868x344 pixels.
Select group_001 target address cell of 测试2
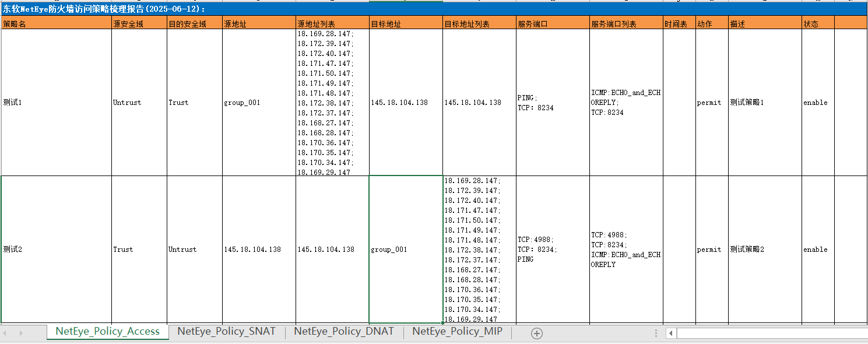[x=406, y=250]
